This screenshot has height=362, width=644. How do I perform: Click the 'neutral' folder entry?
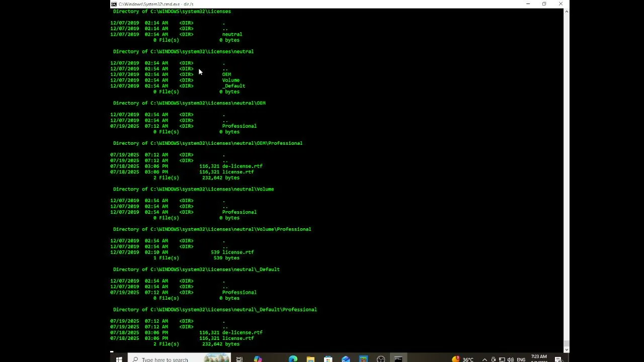coord(232,34)
